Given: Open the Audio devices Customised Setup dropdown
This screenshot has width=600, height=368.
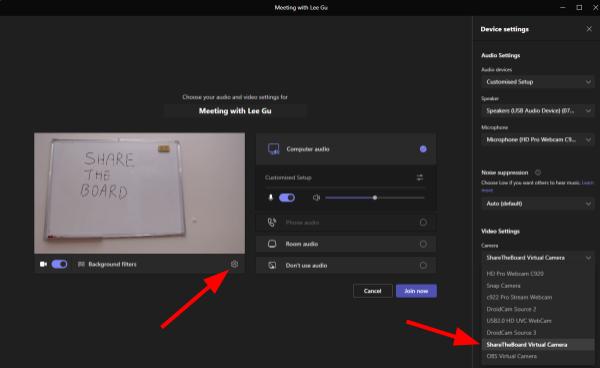Looking at the screenshot, I should pos(538,81).
